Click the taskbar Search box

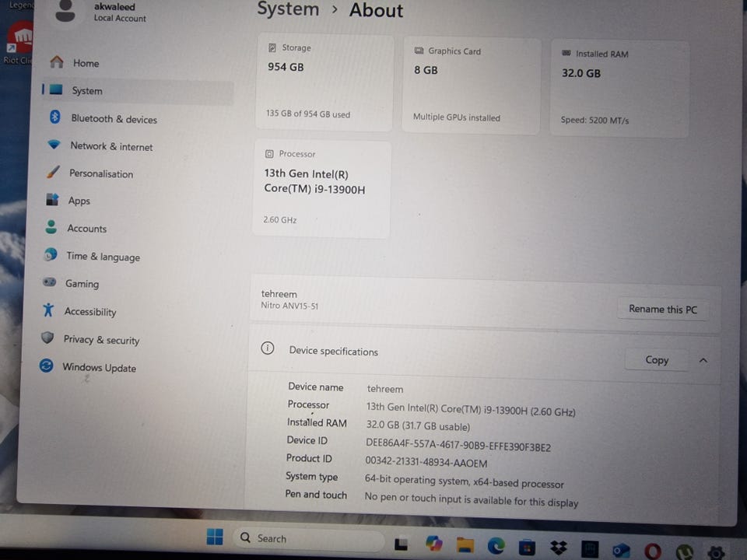pyautogui.click(x=308, y=538)
